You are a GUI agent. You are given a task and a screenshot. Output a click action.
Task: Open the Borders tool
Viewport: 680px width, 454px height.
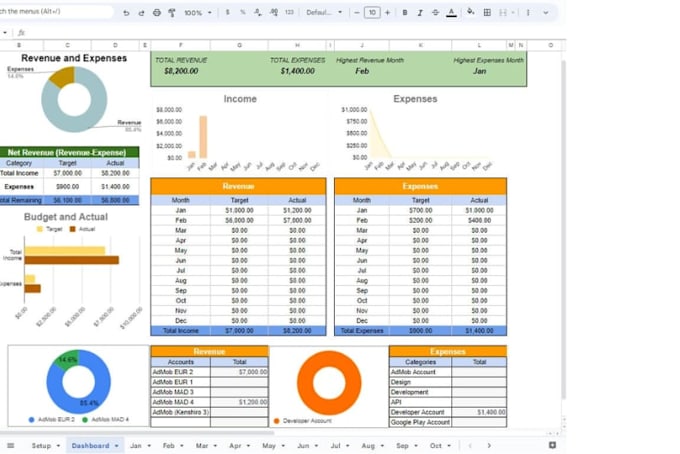pyautogui.click(x=487, y=13)
